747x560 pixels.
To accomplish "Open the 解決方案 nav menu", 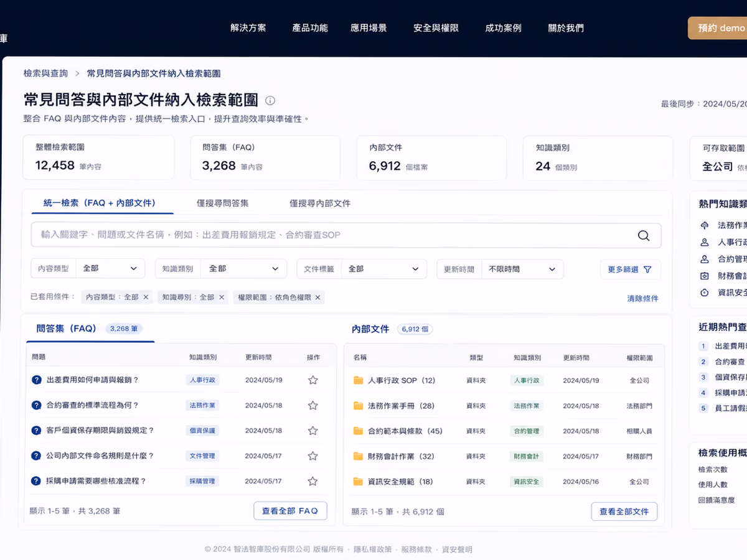I will click(248, 28).
